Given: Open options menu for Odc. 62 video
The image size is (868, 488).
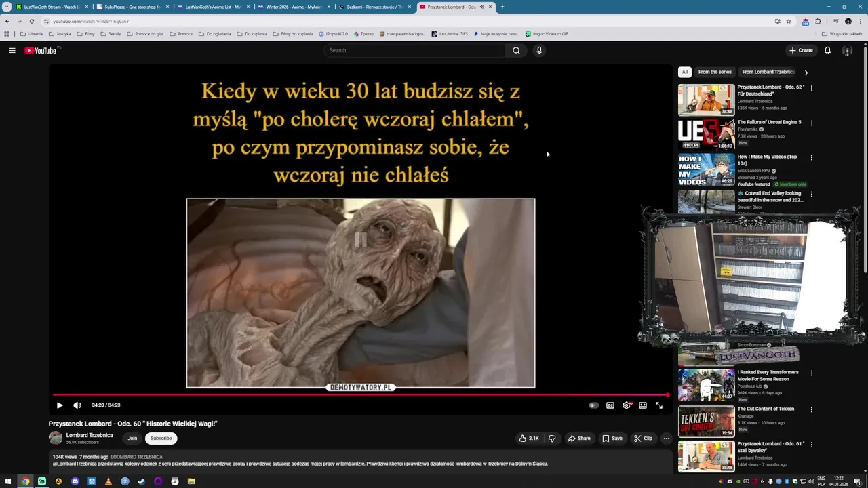Looking at the screenshot, I should tap(812, 88).
